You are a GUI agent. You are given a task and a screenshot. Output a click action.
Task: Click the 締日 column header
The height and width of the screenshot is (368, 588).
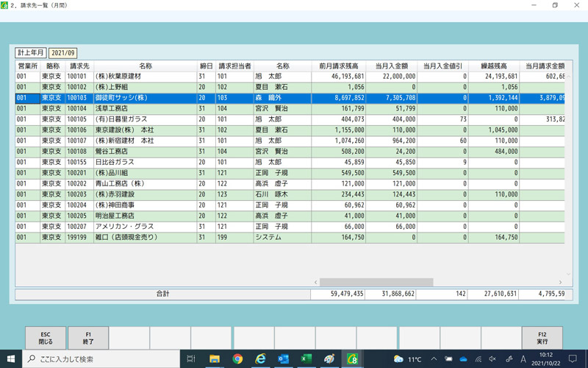click(207, 66)
